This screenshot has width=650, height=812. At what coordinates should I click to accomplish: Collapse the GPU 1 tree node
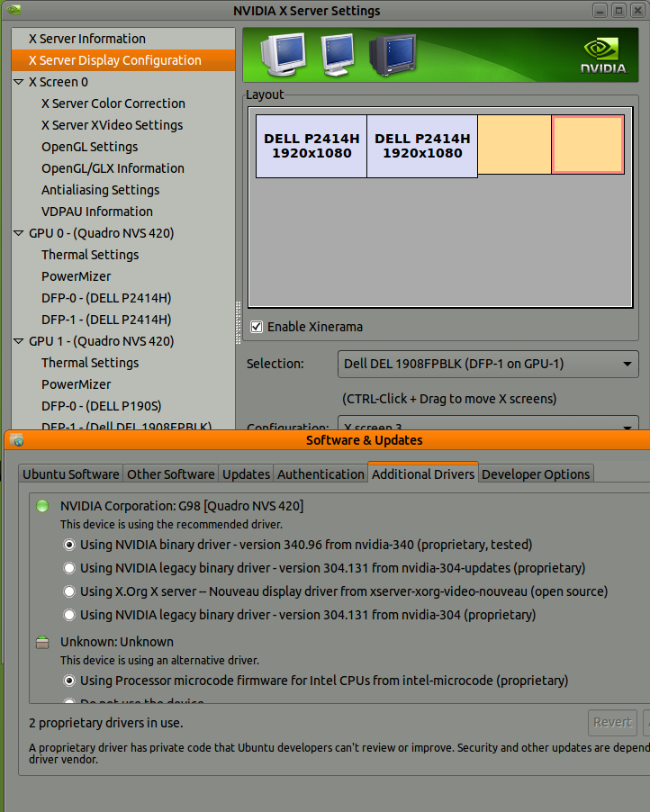pyautogui.click(x=19, y=341)
